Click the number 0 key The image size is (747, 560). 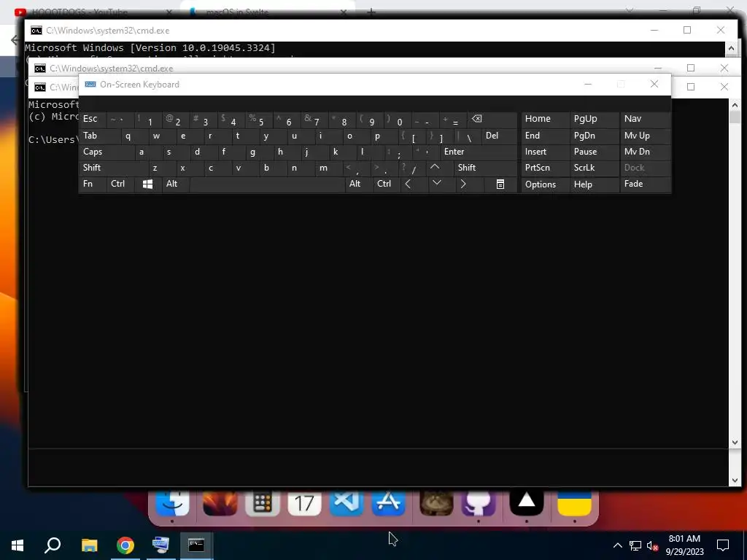[x=398, y=119]
